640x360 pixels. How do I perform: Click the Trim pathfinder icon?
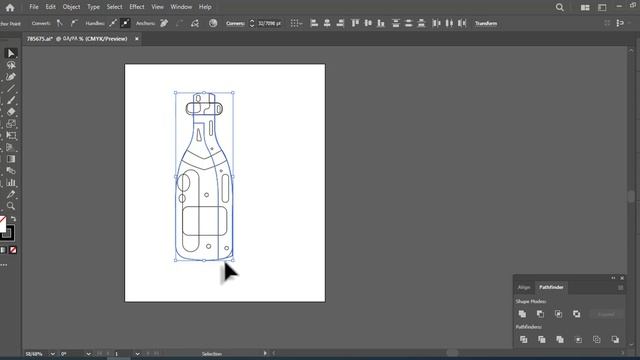[542, 340]
